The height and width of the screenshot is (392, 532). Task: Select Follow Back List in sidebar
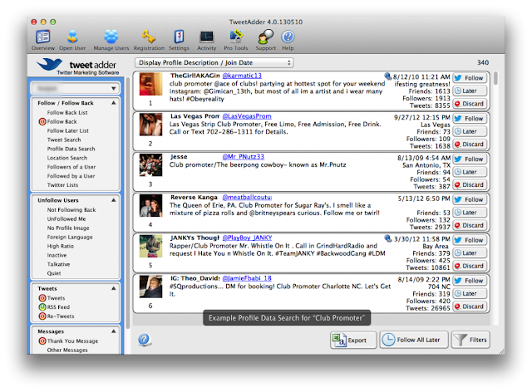pos(67,112)
